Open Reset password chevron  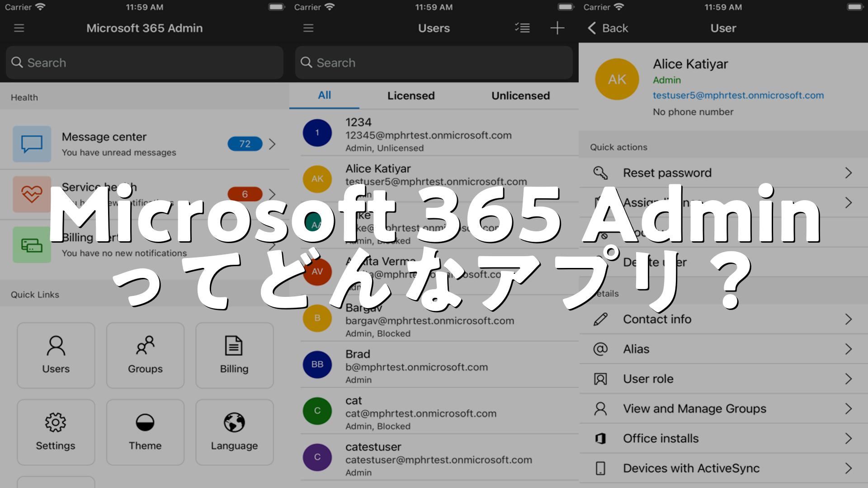tap(849, 173)
